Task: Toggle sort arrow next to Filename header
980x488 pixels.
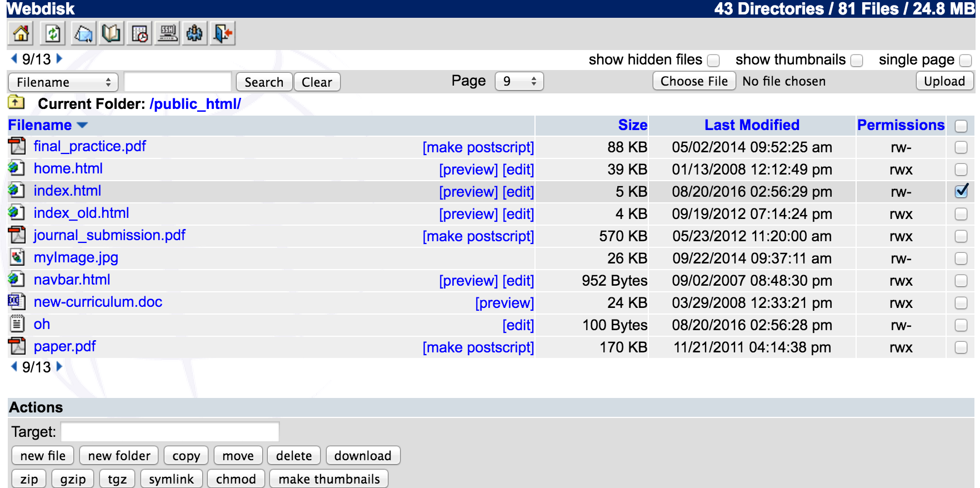Action: (82, 126)
